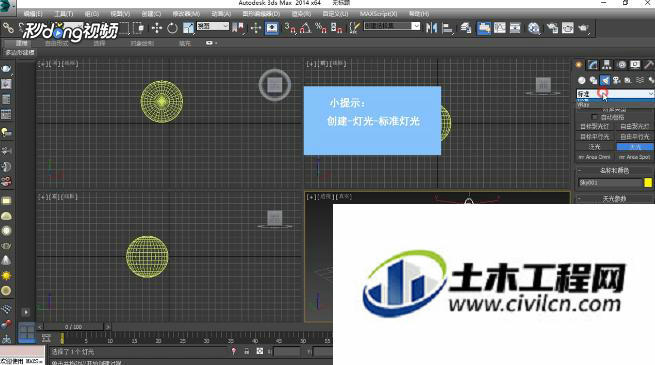The width and height of the screenshot is (655, 365).
Task: Click the Free Direct light button
Action: pos(635,137)
